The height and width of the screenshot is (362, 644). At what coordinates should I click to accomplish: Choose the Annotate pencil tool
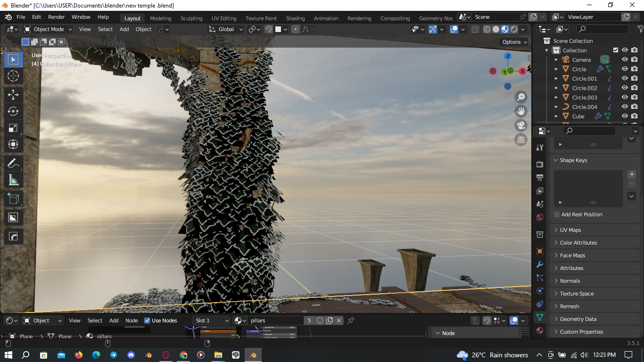[13, 163]
